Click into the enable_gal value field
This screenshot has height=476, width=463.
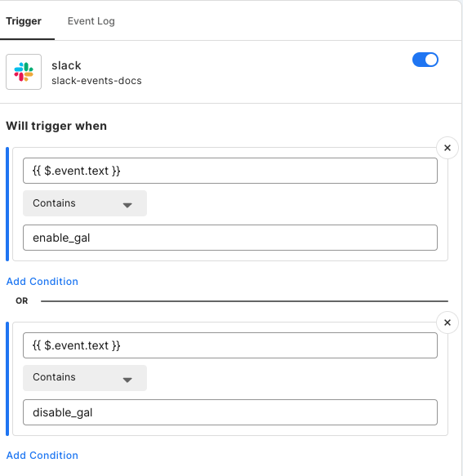click(230, 238)
